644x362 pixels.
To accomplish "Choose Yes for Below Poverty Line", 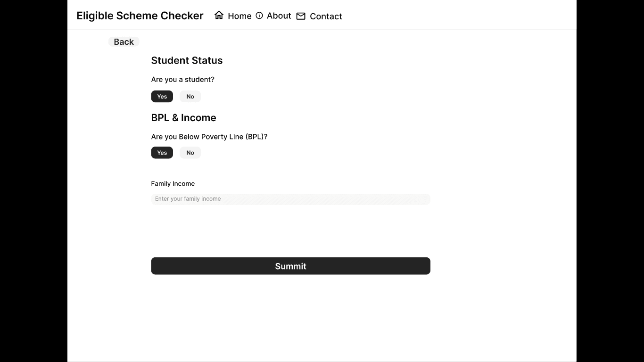I will 162,153.
